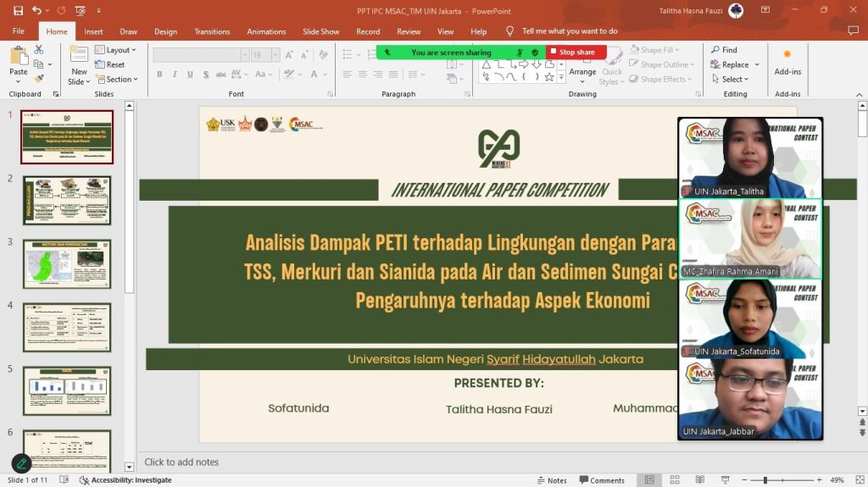Open the font name combo box
The image size is (868, 487).
(x=200, y=55)
